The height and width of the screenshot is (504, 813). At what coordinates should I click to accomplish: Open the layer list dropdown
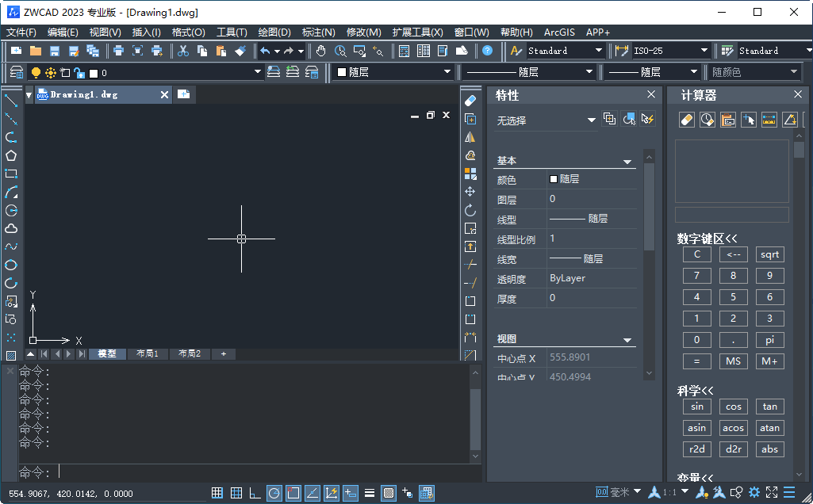pos(258,72)
